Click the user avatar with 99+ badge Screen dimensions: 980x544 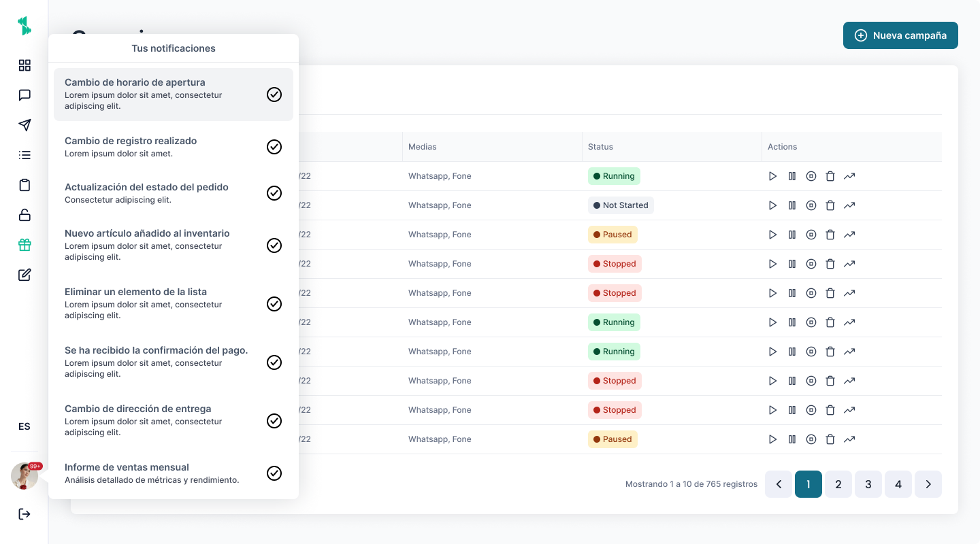[24, 476]
